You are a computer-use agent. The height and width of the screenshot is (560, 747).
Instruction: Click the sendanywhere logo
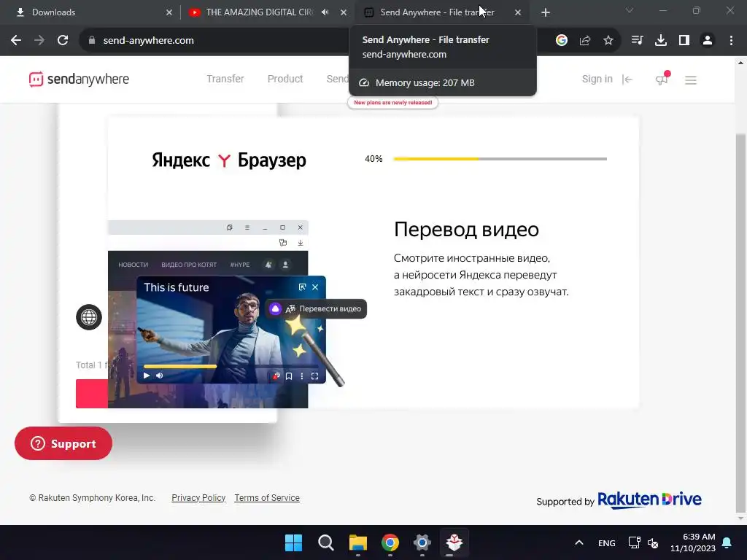79,79
